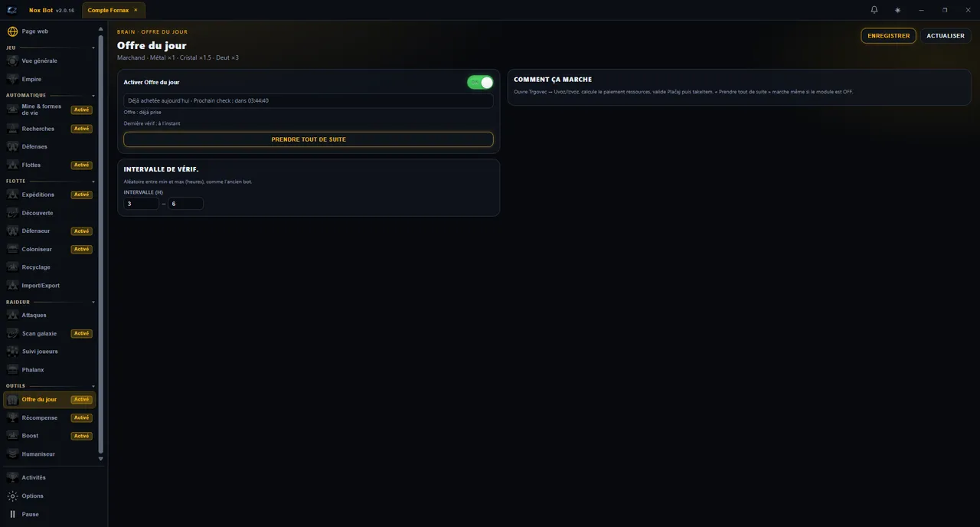Click PRENDRE TOUT DE SUITE button
The image size is (980, 527).
309,139
